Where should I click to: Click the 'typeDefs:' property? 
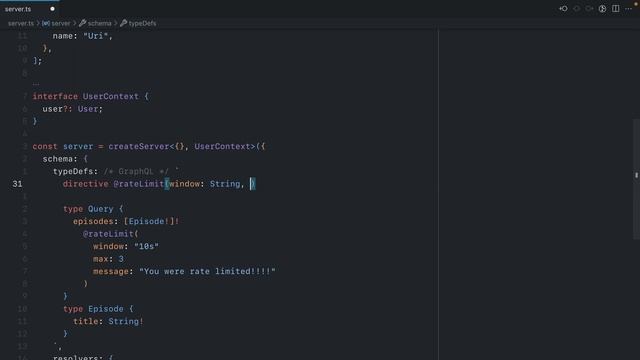pyautogui.click(x=76, y=171)
